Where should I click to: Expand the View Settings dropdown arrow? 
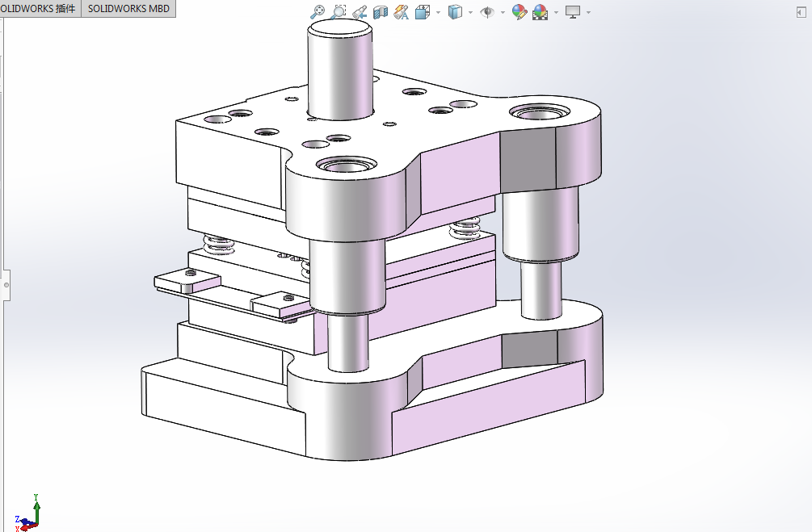click(588, 12)
